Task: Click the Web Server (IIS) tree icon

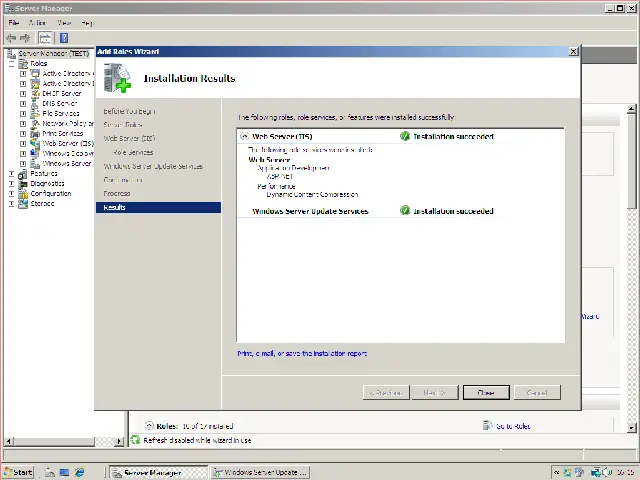Action: [36, 144]
